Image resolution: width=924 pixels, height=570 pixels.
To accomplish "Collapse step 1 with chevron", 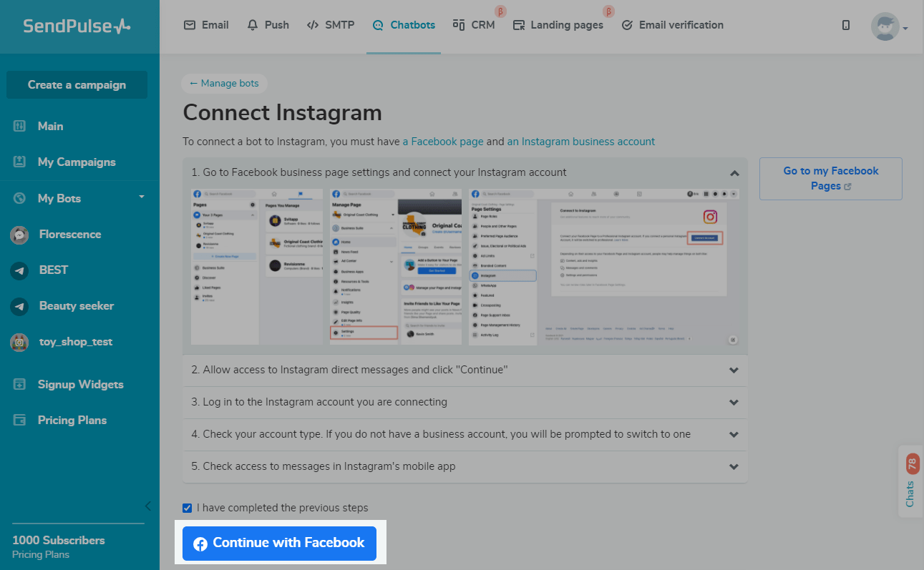I will (x=734, y=172).
